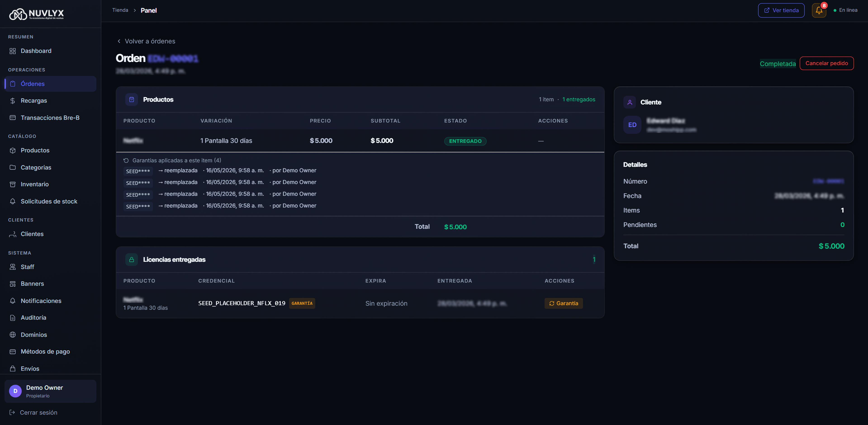Open the Demo Owner profile card
The image size is (868, 425).
point(50,391)
